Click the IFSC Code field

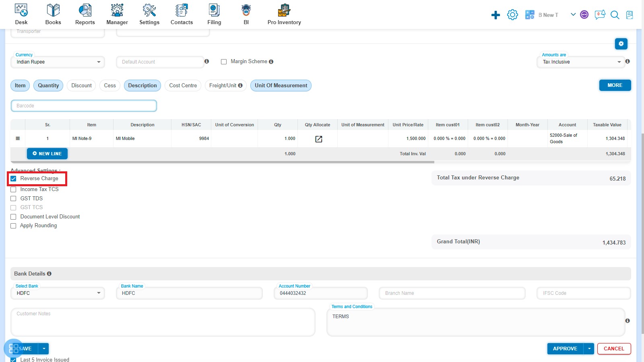tap(584, 293)
